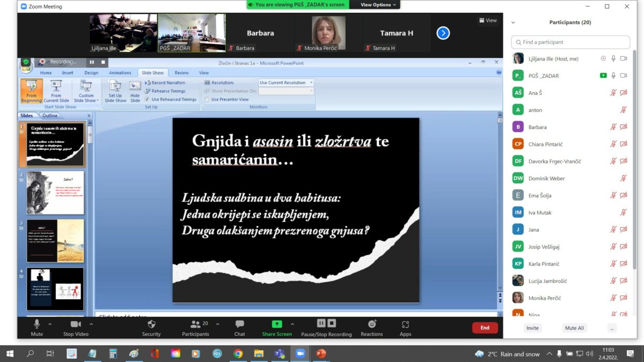Image resolution: width=644 pixels, height=362 pixels.
Task: Enable the Use Presenter View checkbox
Action: (x=207, y=99)
